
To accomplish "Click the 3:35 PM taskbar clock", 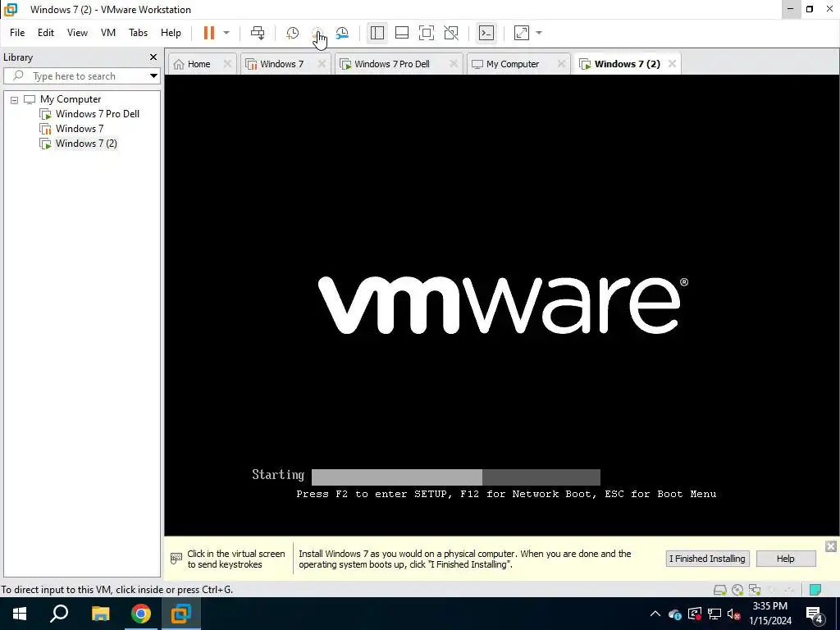I will [x=769, y=606].
